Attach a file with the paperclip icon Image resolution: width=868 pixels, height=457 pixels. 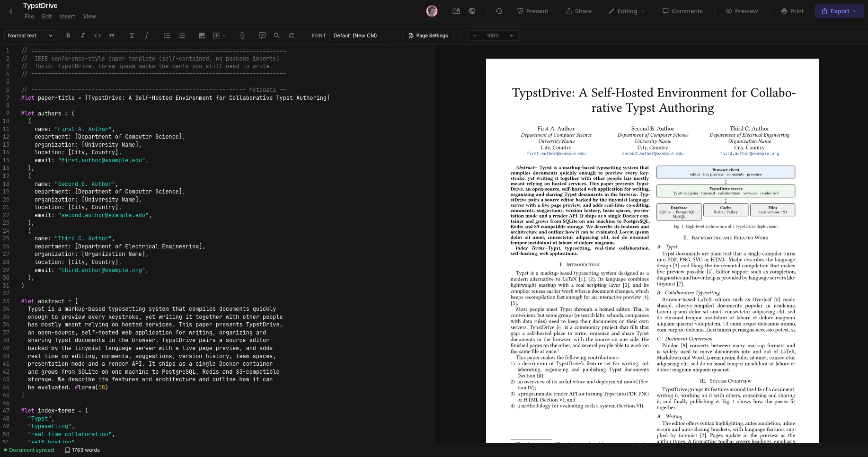pyautogui.click(x=242, y=35)
